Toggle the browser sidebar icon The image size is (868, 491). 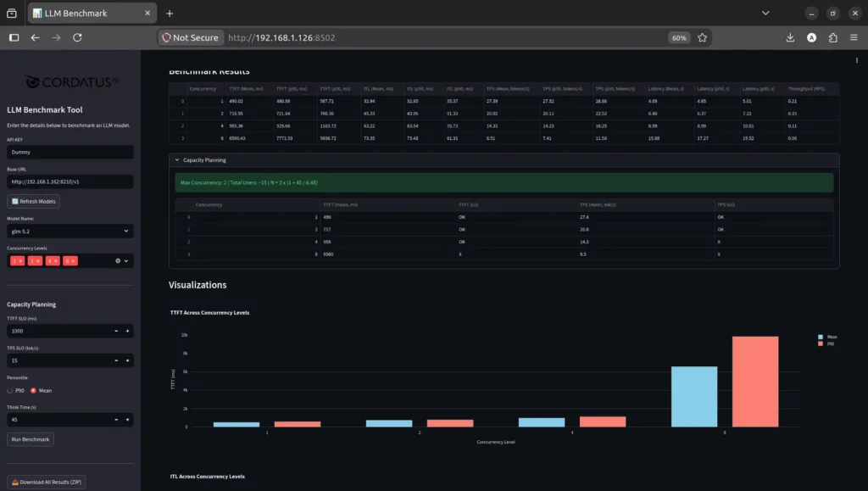[x=14, y=37]
